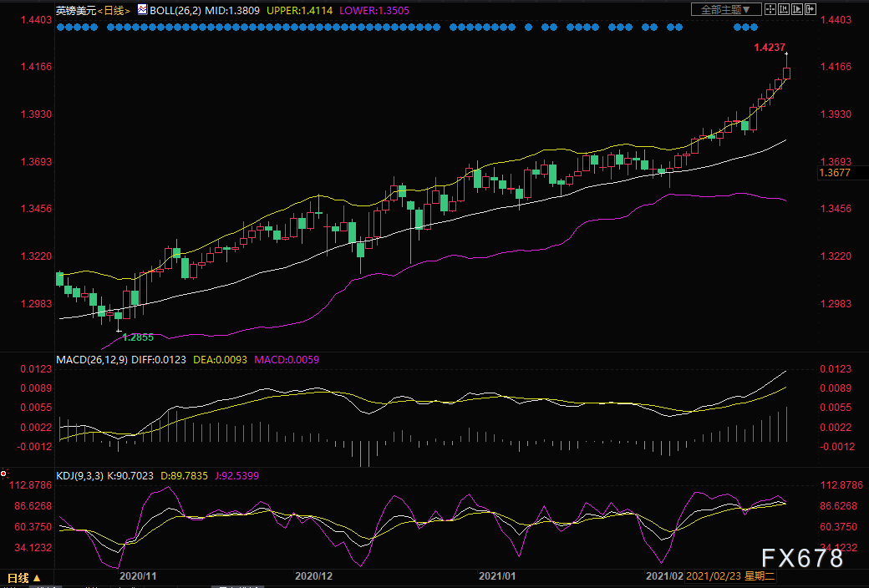This screenshot has width=869, height=588.
Task: Click the J:92.5399 value
Action: pos(236,476)
